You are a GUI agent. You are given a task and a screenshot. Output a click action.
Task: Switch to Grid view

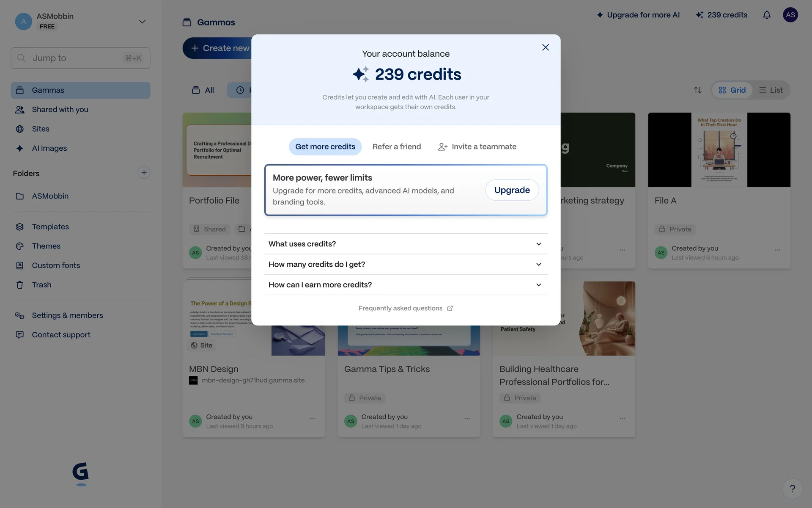point(732,90)
